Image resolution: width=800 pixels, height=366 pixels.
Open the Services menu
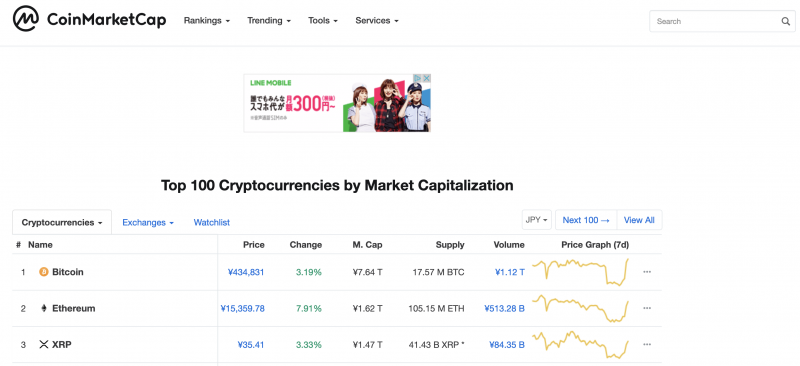377,21
